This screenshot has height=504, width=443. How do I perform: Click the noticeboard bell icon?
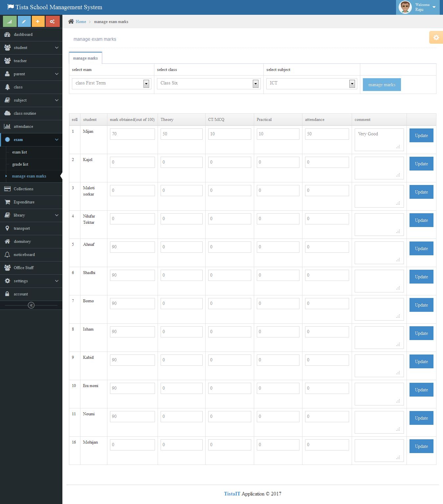7,255
